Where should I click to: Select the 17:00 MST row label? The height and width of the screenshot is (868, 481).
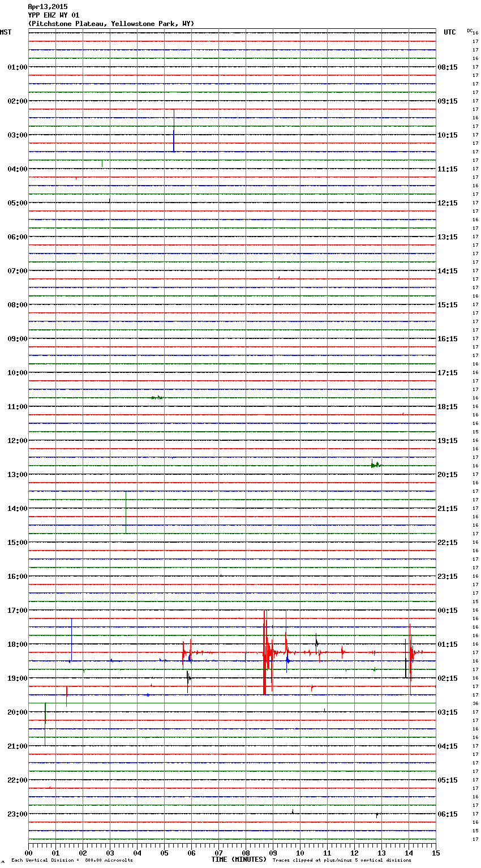tap(18, 611)
